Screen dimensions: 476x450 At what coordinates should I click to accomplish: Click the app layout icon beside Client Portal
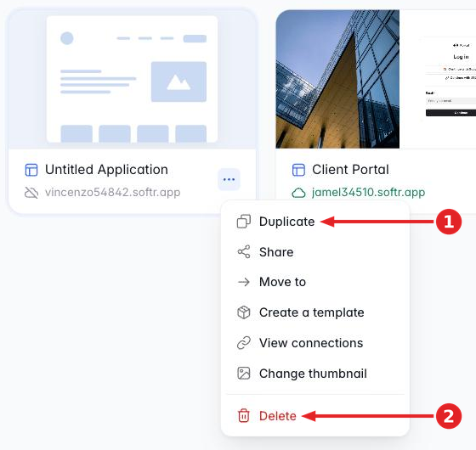tap(298, 170)
